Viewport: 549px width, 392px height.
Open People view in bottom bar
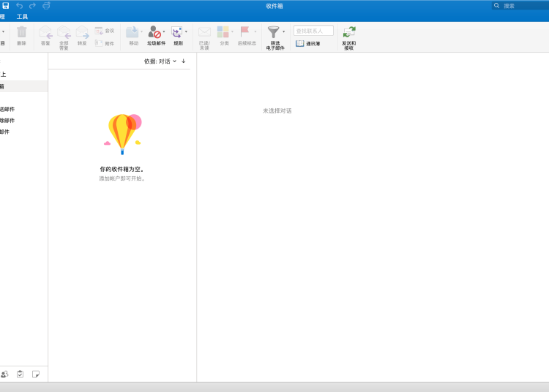point(4,374)
